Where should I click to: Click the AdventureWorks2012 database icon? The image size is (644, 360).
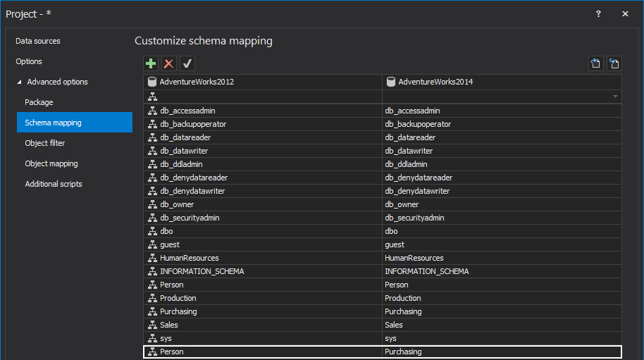pyautogui.click(x=152, y=82)
